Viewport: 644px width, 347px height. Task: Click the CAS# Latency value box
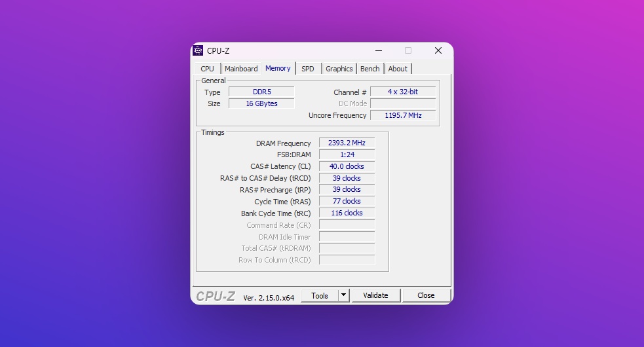347,166
